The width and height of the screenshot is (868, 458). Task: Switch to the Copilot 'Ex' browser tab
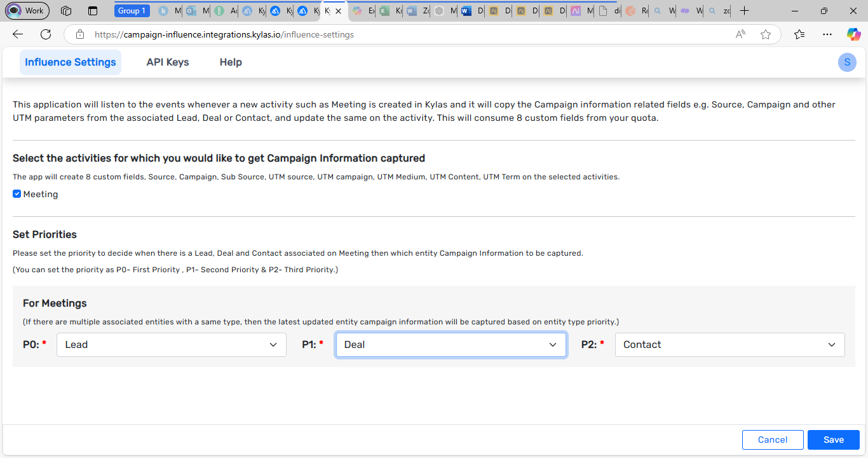[364, 11]
